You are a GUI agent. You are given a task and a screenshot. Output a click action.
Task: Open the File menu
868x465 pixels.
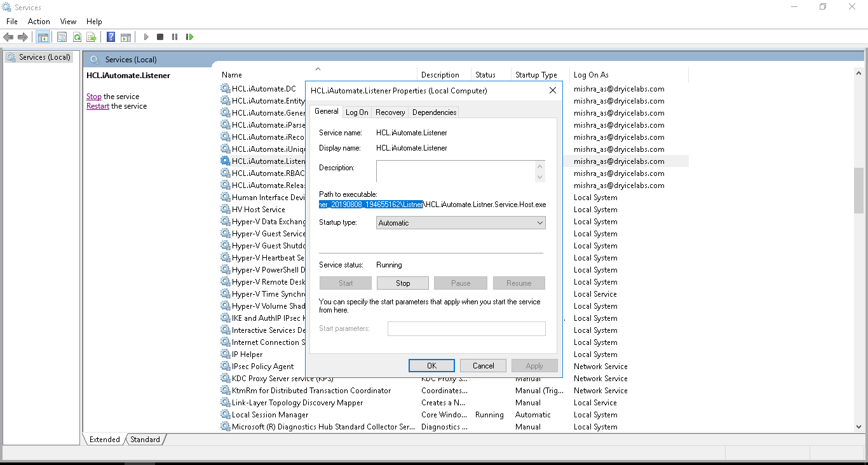[12, 22]
